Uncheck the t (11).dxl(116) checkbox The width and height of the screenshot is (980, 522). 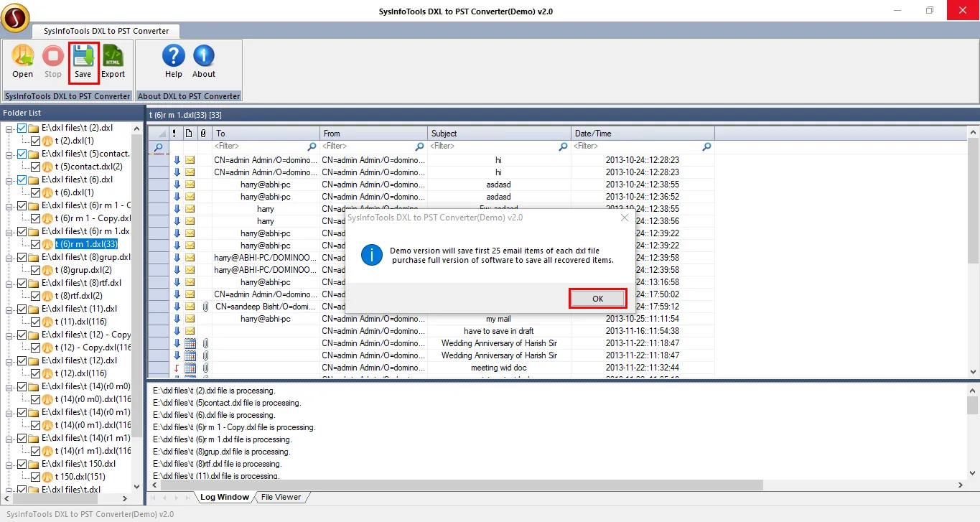coord(36,322)
